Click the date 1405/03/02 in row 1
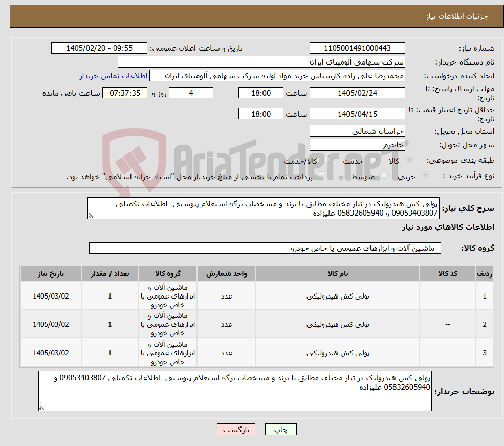The width and height of the screenshot is (504, 446). point(51,296)
